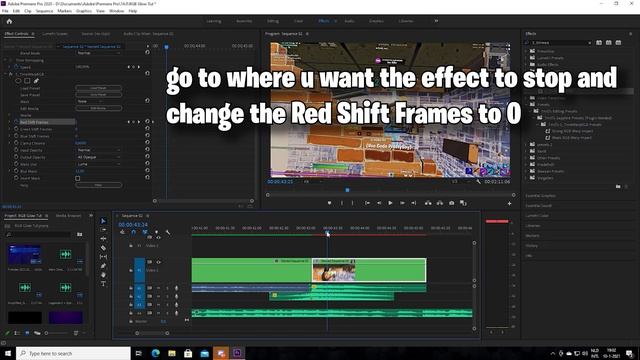Select the Razor tool
640x360 pixels.
pyautogui.click(x=103, y=248)
